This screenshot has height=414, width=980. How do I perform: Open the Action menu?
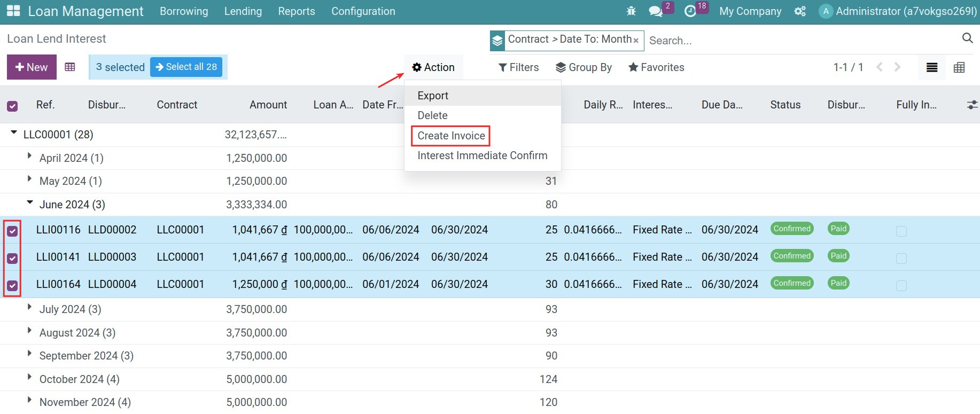[x=433, y=67]
